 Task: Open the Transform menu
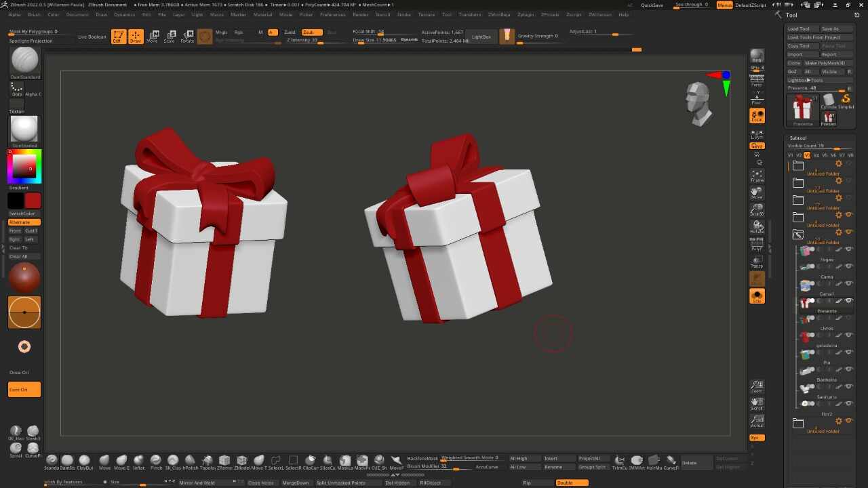[469, 14]
